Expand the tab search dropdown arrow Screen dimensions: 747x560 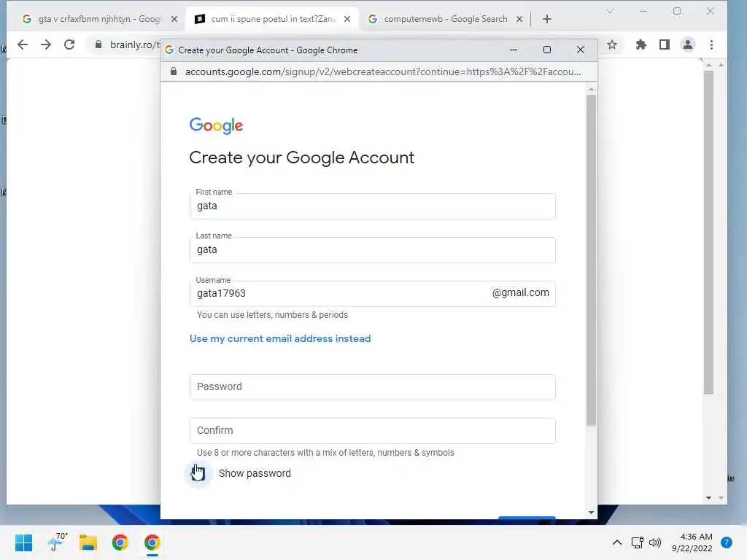point(610,11)
